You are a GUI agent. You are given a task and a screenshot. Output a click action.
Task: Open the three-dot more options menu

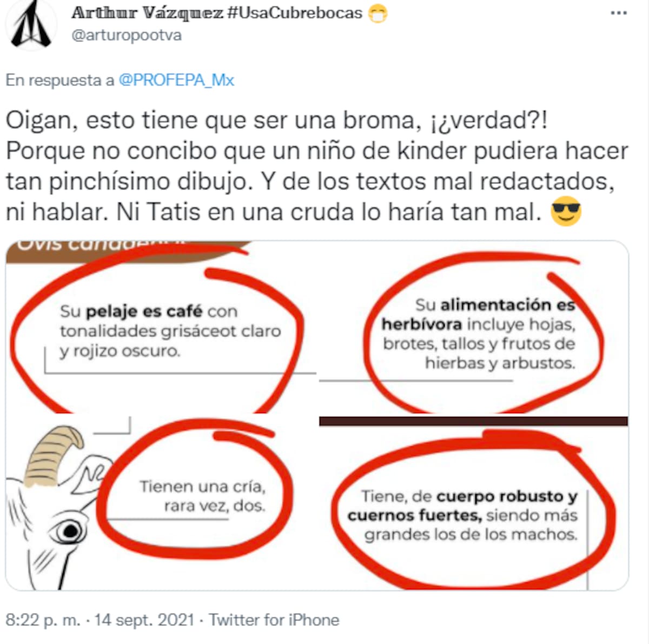619,13
